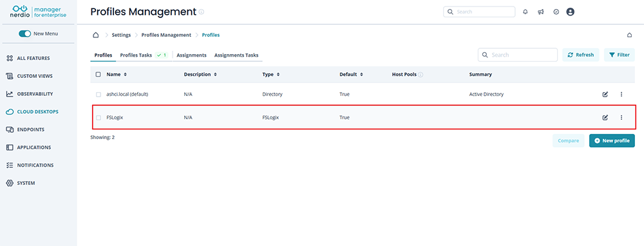644x246 pixels.
Task: Focus the profiles table Search field
Action: [518, 55]
